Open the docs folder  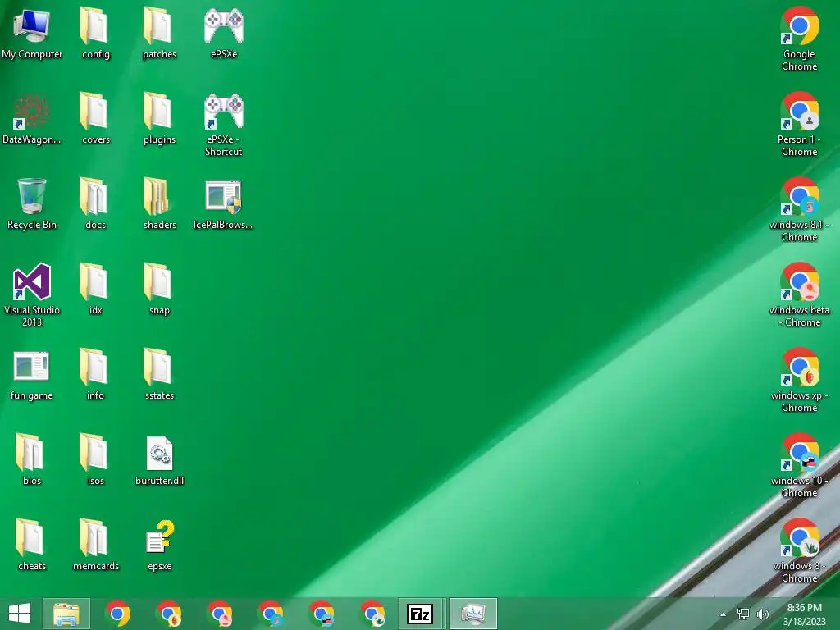point(95,204)
